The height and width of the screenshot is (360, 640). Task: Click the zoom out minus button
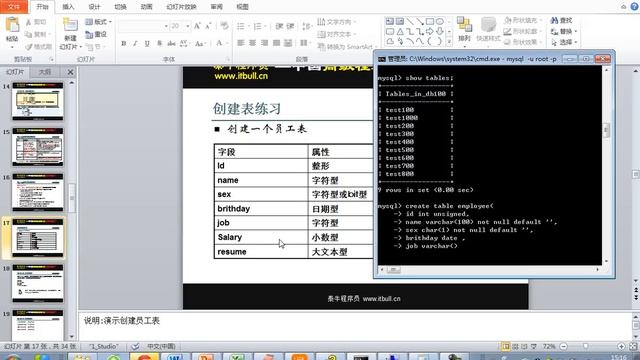click(x=564, y=347)
